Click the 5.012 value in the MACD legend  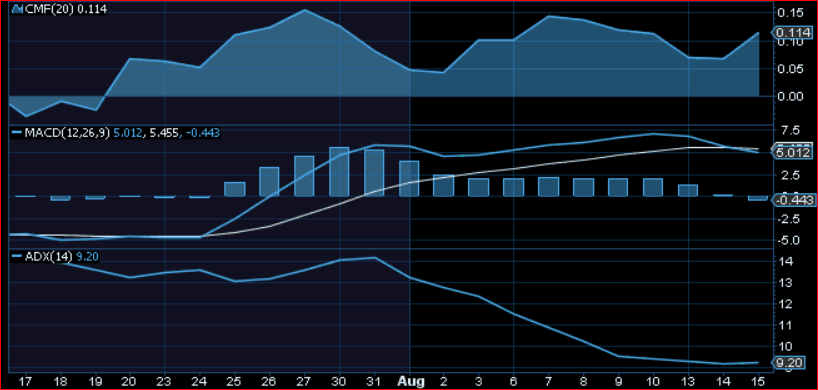[x=127, y=133]
